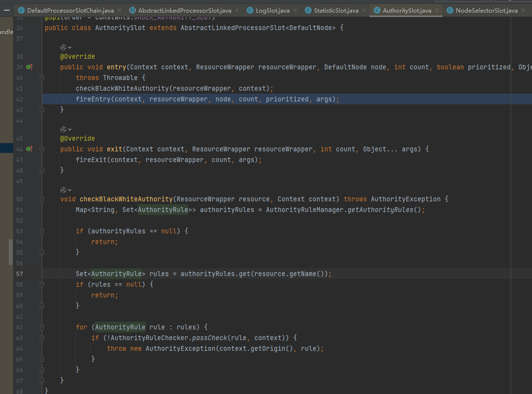Screen dimensions: 532x394
Task: Click class icon on AbstractLinkedProcessorSlot.java tab
Action: (x=133, y=11)
